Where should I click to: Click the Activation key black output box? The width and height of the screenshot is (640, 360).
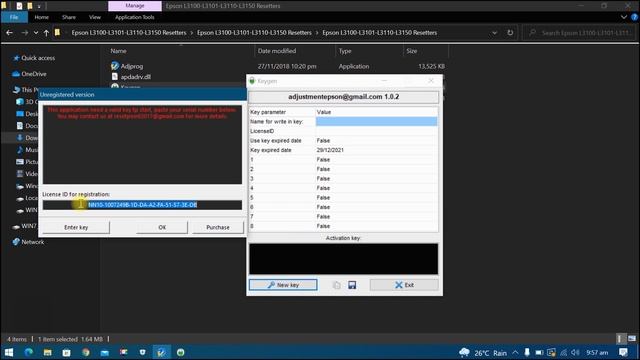pos(344,259)
